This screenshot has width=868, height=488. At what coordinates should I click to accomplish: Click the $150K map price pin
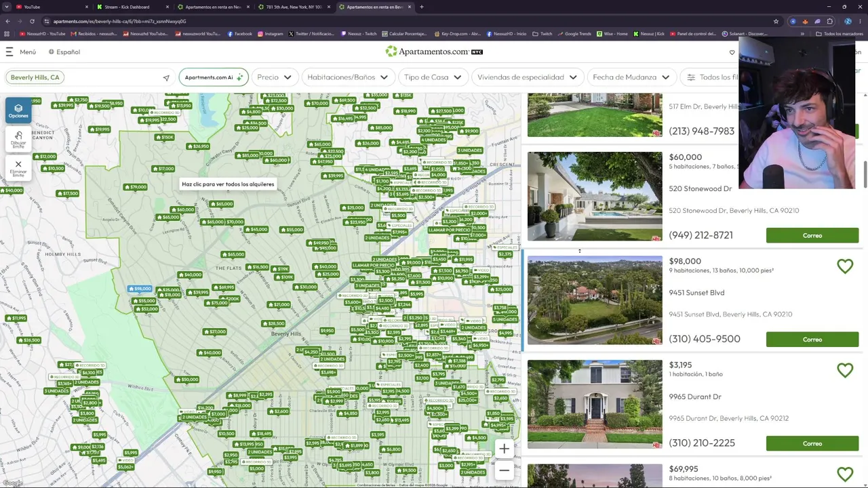pos(165,137)
